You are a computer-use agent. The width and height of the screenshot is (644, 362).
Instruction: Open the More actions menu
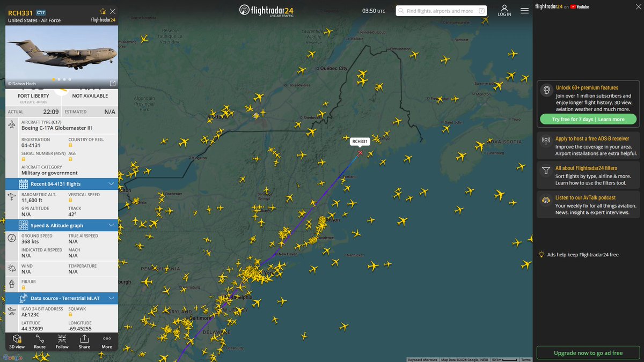(x=106, y=341)
